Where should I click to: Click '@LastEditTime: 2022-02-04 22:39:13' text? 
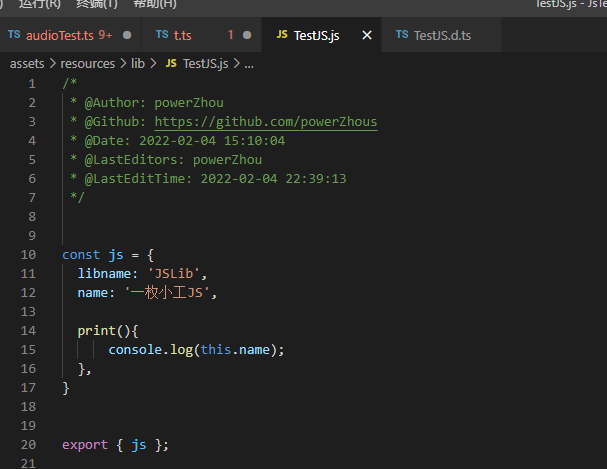coord(215,179)
